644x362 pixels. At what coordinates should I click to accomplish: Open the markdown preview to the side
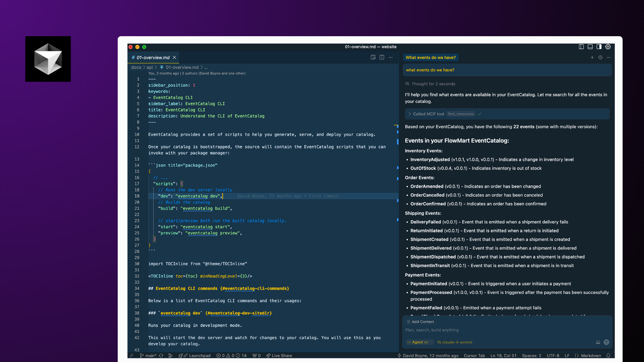373,57
